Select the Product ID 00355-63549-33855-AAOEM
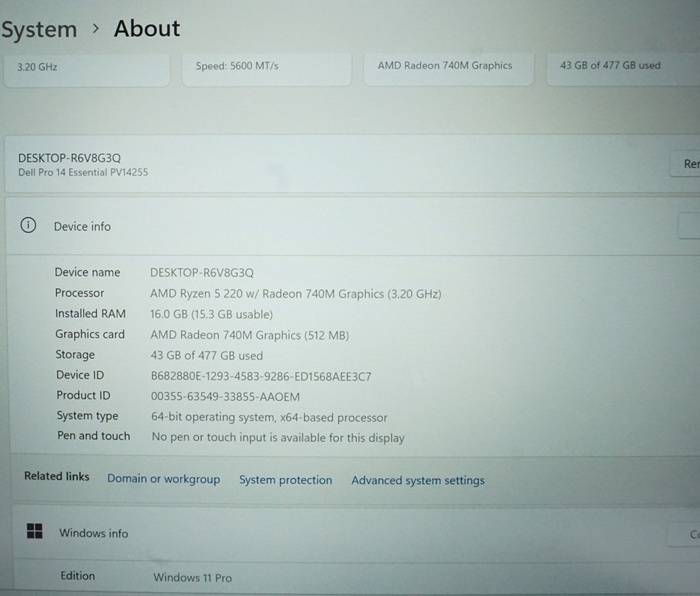Image resolution: width=700 pixels, height=596 pixels. tap(225, 396)
